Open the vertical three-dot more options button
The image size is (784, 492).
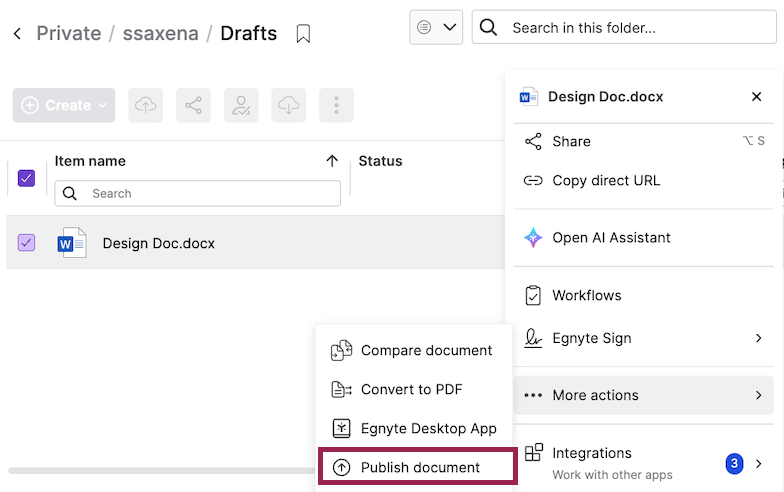click(x=336, y=105)
